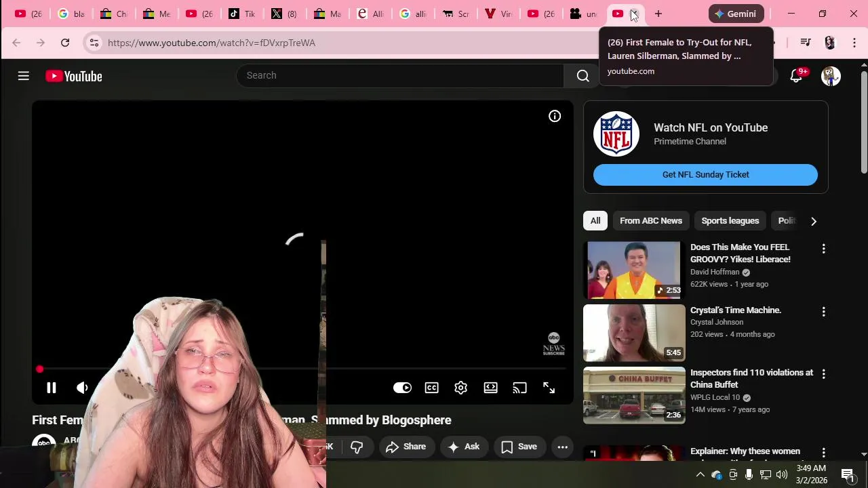Switch to the TikTok tab
Image resolution: width=868 pixels, height=488 pixels.
[x=241, y=14]
